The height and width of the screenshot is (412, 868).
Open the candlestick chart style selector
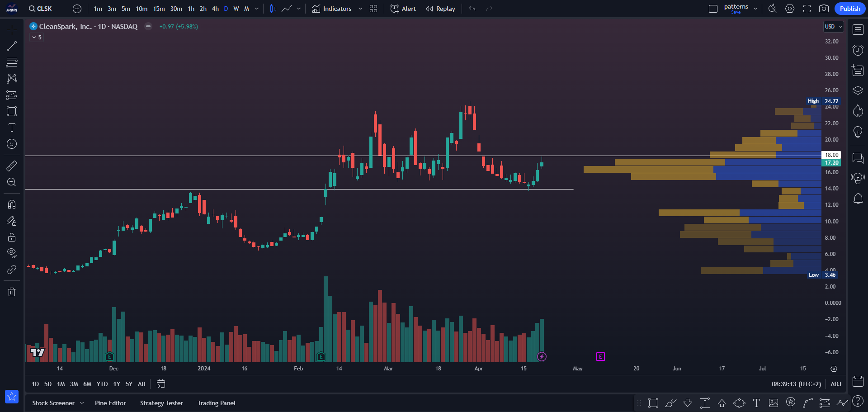[x=273, y=9]
